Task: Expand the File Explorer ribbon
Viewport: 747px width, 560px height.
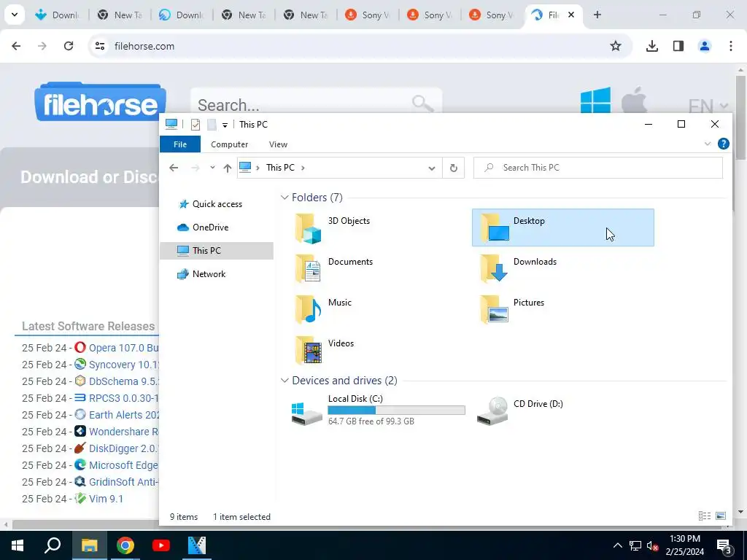Action: tap(708, 144)
